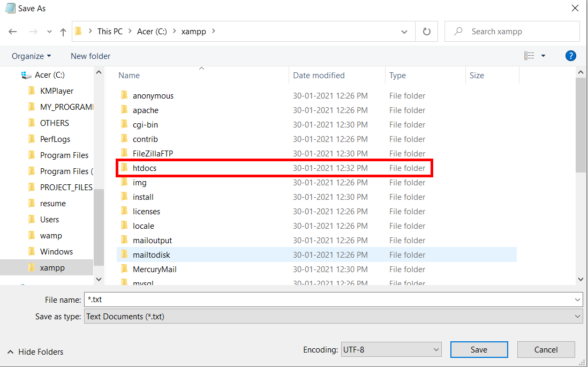The height and width of the screenshot is (367, 588).
Task: Click the Save button
Action: [479, 349]
